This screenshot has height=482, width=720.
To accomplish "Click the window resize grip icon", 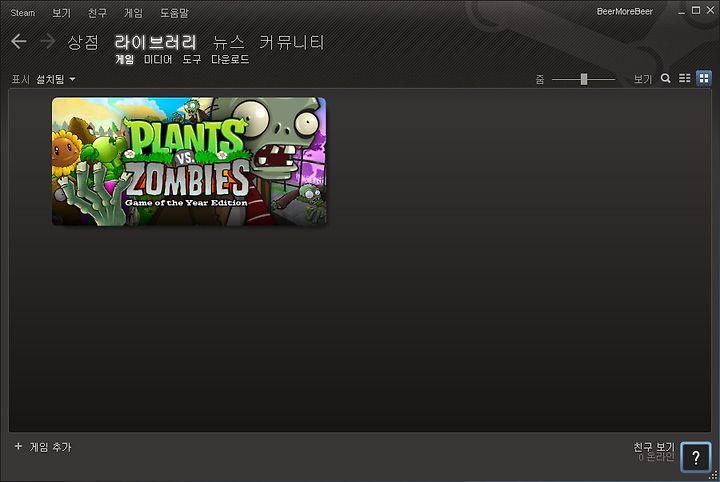I will click(x=714, y=476).
